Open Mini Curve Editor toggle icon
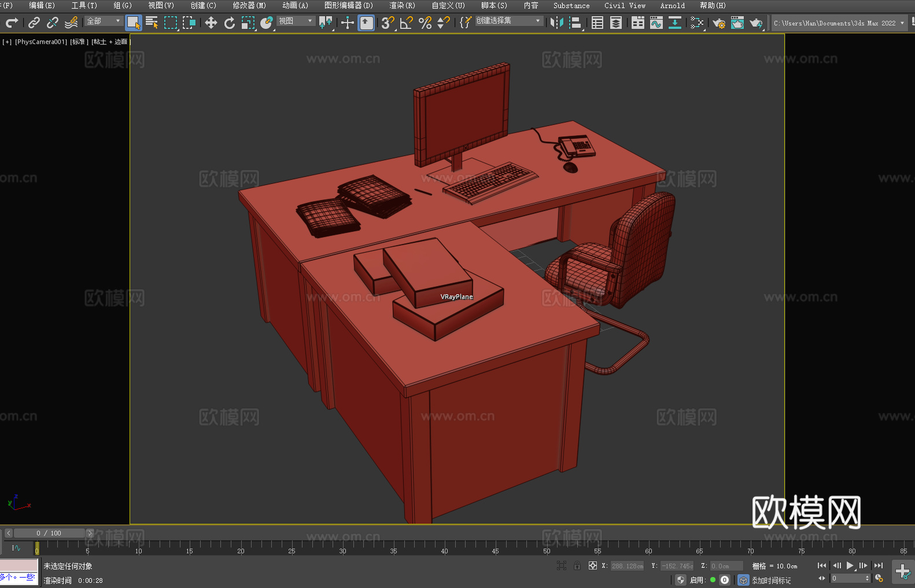The image size is (915, 588). tap(16, 548)
